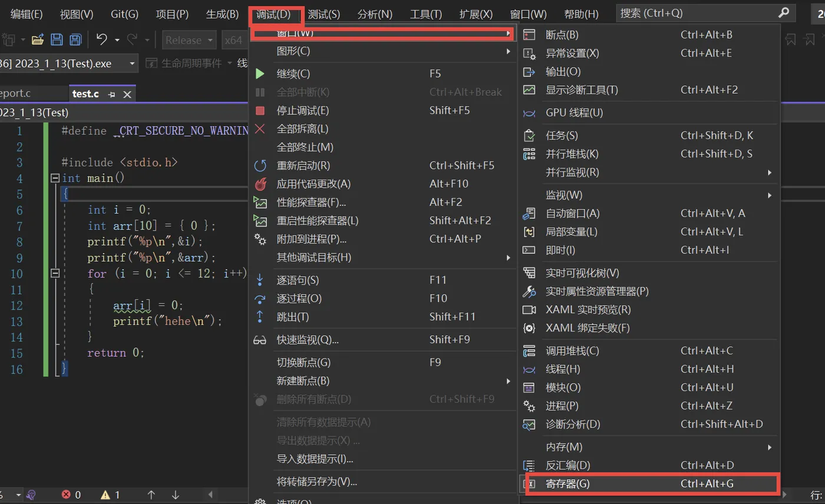Expand the 新建断点(B) submenu

[382, 381]
